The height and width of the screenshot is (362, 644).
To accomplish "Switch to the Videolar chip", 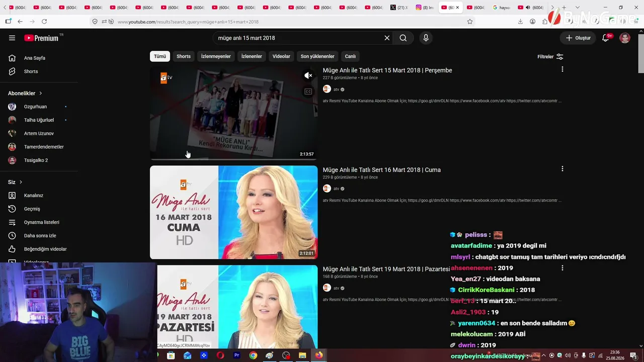I will point(281,56).
